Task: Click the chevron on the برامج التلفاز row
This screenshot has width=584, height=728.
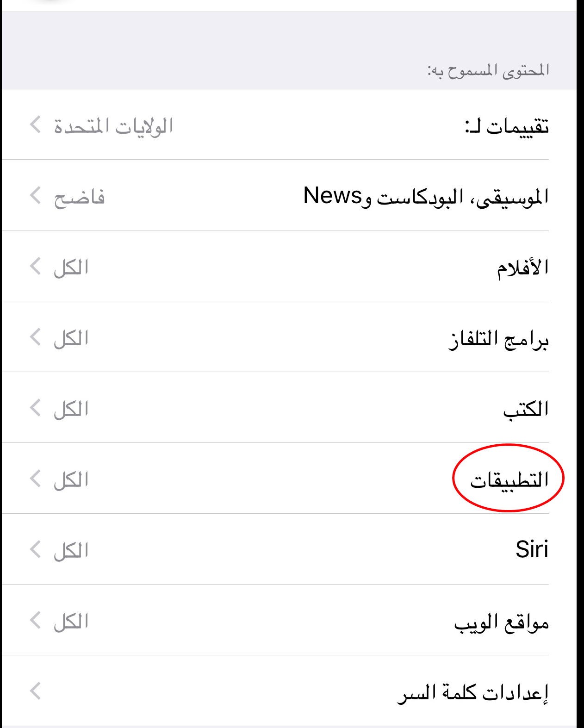Action: click(36, 337)
